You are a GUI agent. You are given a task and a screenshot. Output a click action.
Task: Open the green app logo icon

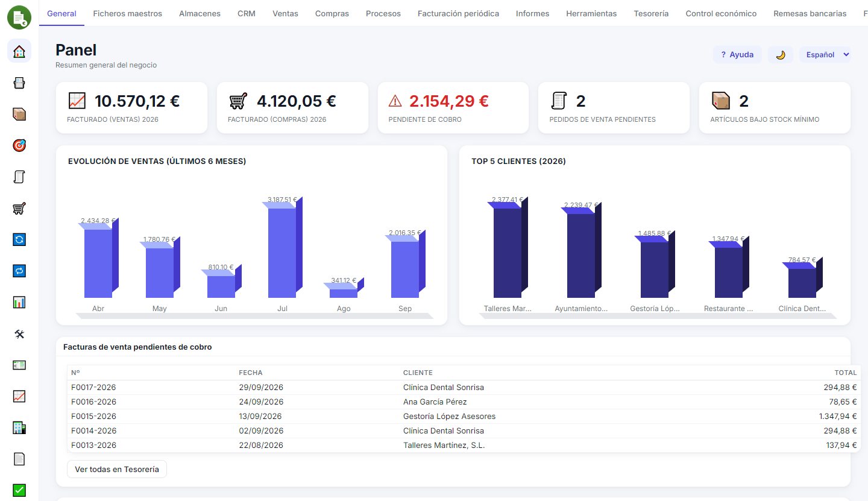(19, 17)
